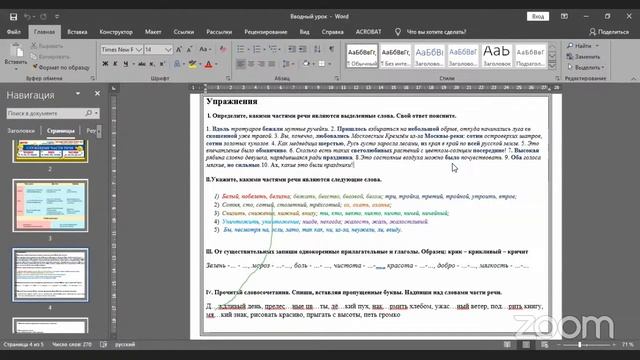
Task: Switch to Вставка tab
Action: click(x=77, y=32)
